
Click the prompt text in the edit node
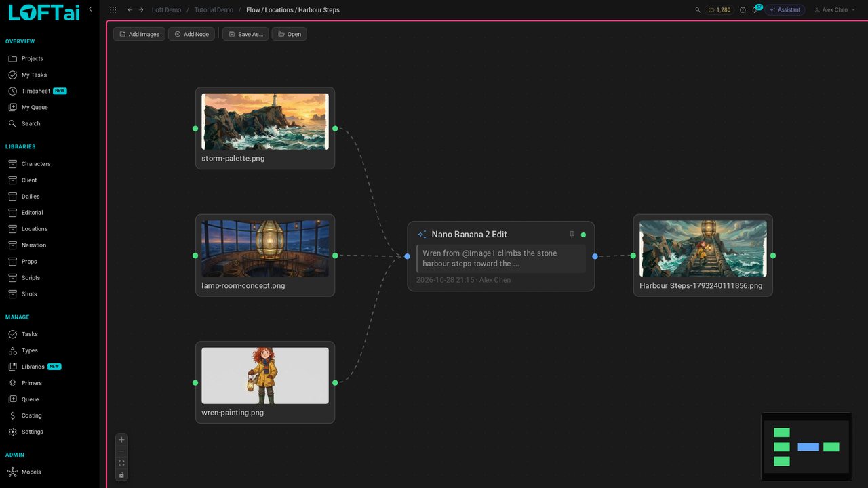(501, 258)
